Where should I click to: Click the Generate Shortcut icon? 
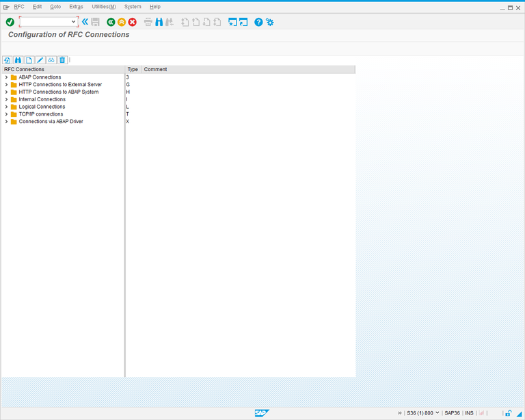pos(243,22)
